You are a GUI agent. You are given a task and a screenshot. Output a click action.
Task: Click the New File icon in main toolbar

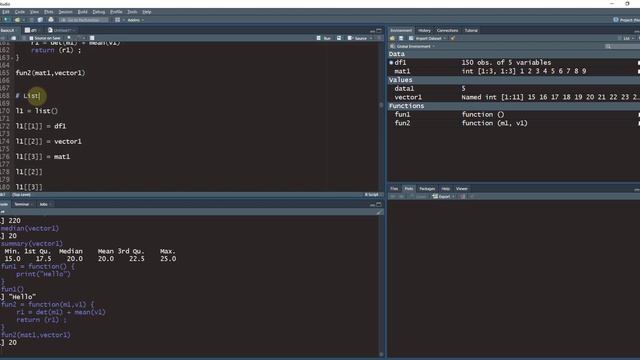7,20
